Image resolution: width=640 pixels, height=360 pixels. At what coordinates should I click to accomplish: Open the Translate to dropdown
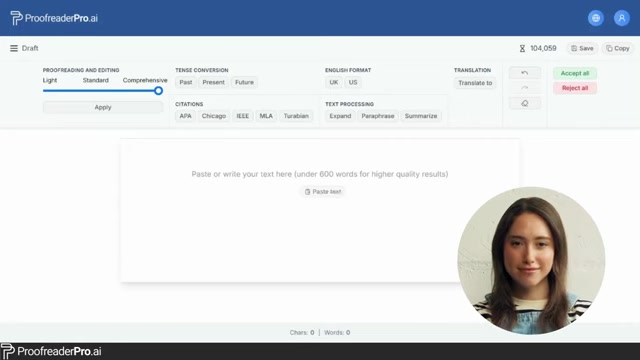click(x=475, y=83)
